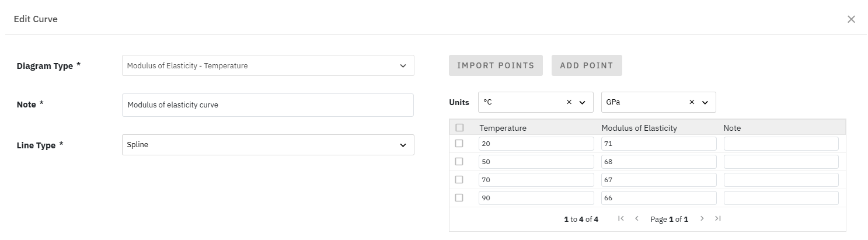Clear the GPa unit selection
868x240 pixels.
coord(692,102)
